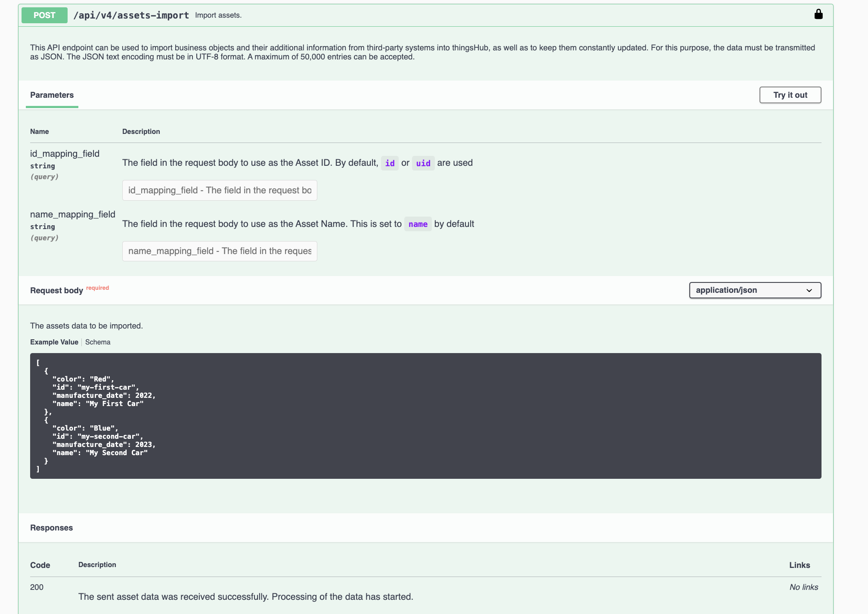Click the 200 response code row
Screen dimensions: 868x614
pyautogui.click(x=37, y=587)
